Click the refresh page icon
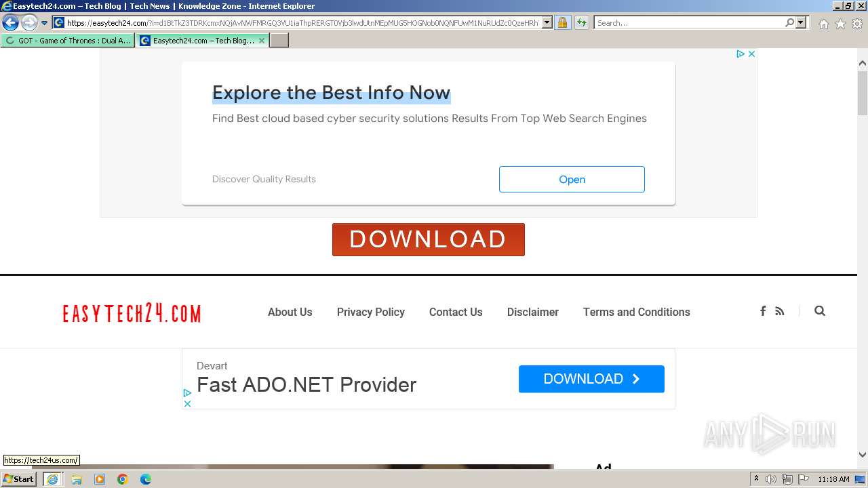The height and width of the screenshot is (488, 868). [582, 23]
